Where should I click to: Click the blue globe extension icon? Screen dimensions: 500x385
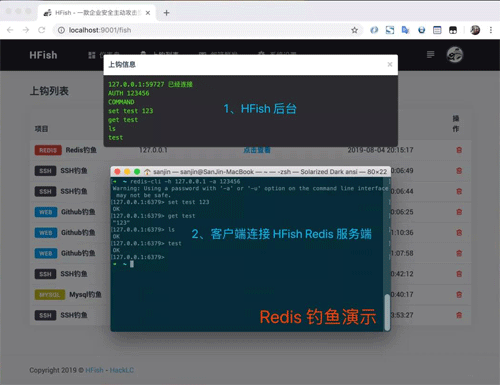421,30
